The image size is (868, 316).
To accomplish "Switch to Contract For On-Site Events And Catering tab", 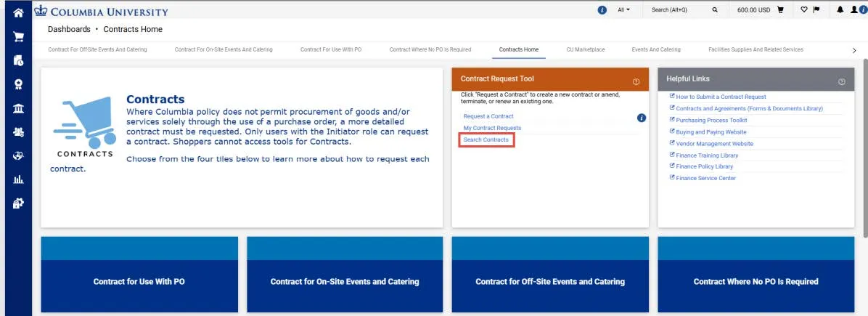I will point(224,50).
